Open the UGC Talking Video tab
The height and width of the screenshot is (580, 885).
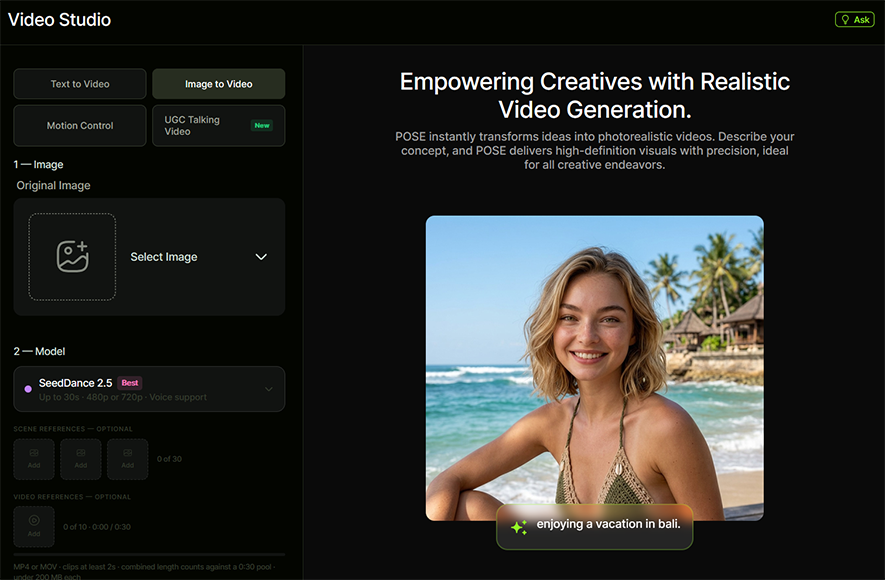pyautogui.click(x=218, y=125)
